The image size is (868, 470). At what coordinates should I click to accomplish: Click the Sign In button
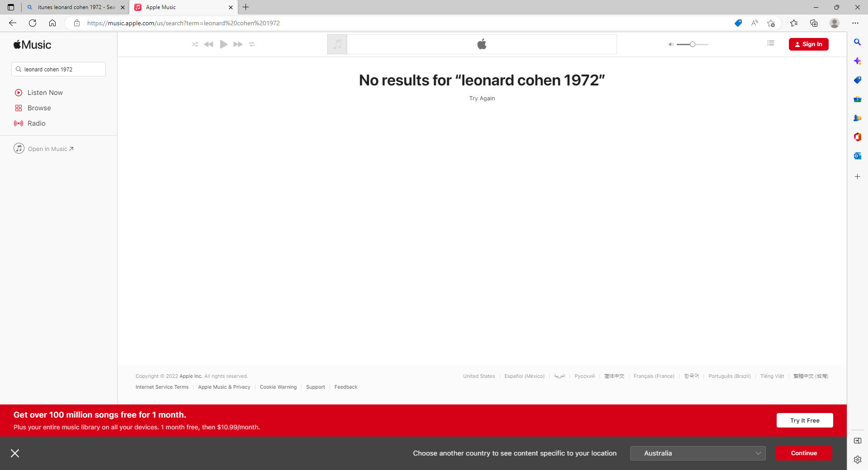[808, 44]
